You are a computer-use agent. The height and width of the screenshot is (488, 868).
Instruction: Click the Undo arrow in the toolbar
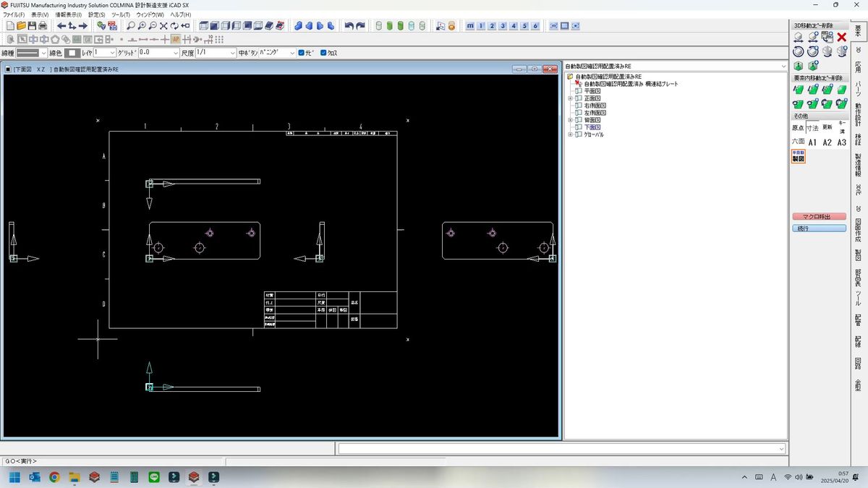click(349, 26)
